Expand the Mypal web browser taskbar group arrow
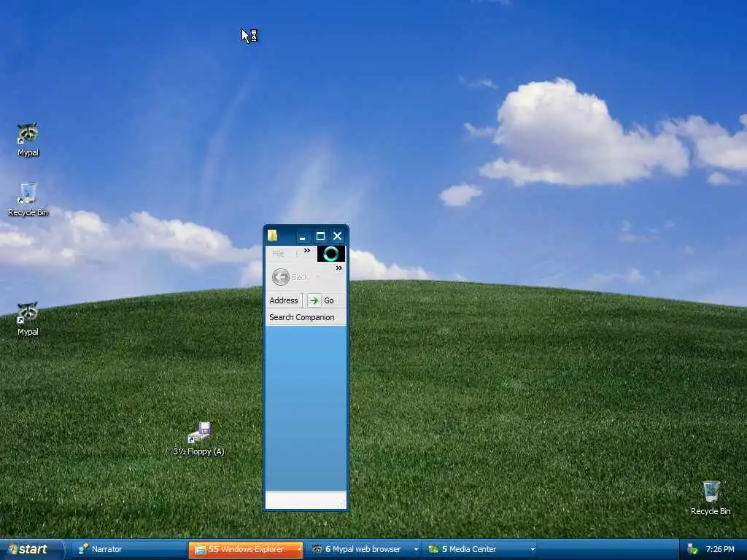 (416, 550)
